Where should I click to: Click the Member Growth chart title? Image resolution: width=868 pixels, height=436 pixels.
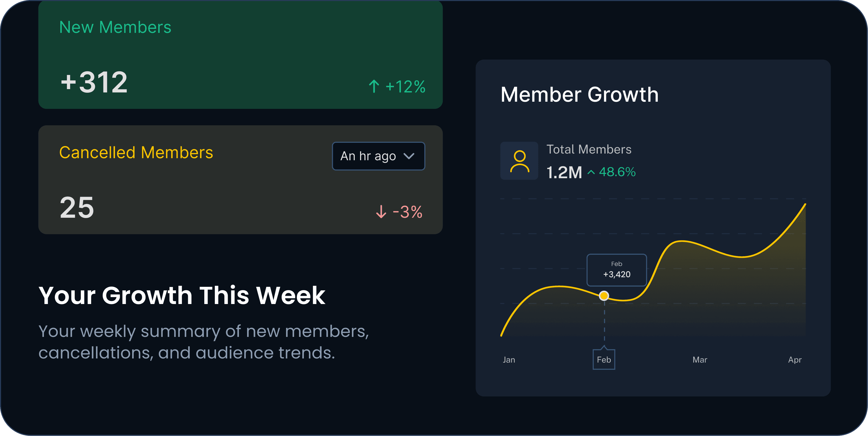(580, 94)
